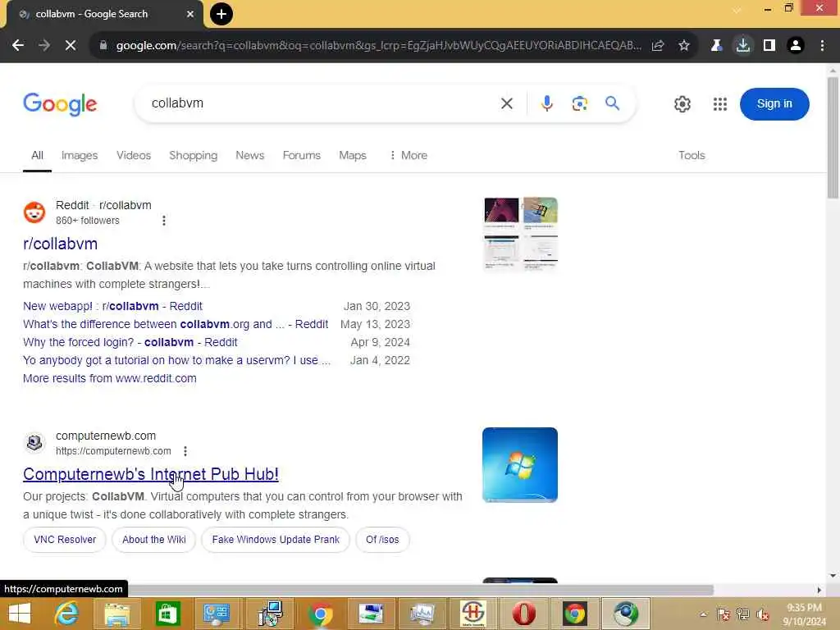Switch to the News tab
This screenshot has width=840, height=630.
(x=249, y=155)
